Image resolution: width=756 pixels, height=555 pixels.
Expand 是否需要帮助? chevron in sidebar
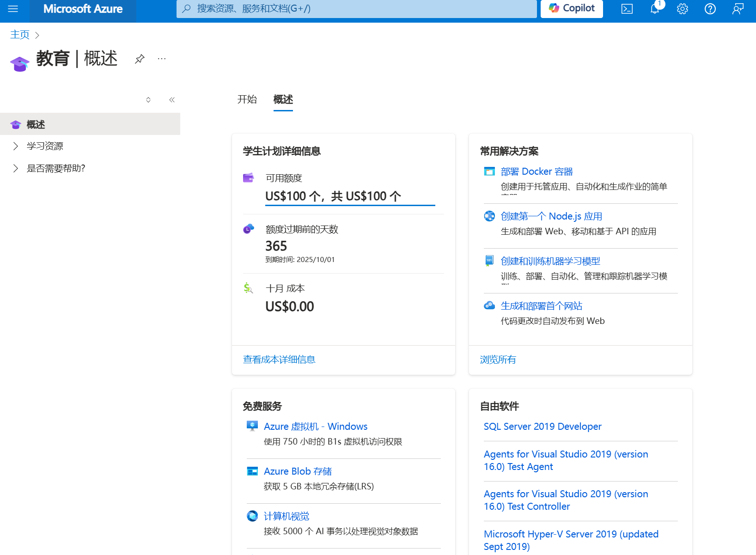(x=16, y=168)
